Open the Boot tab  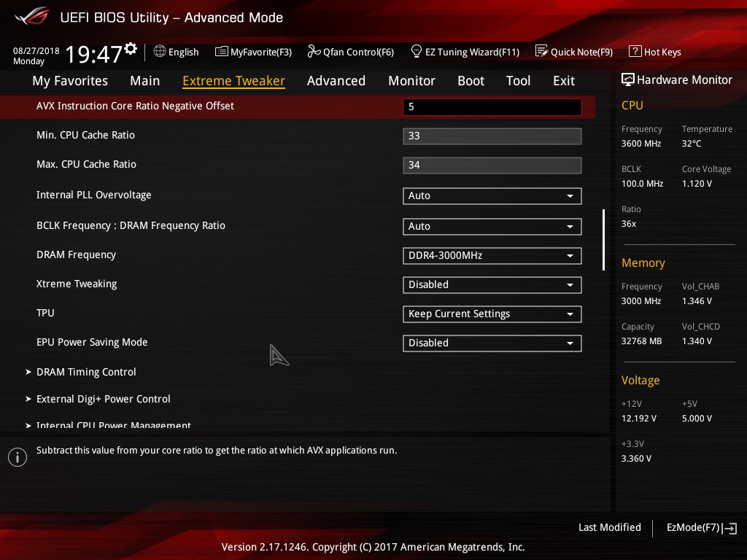(471, 81)
